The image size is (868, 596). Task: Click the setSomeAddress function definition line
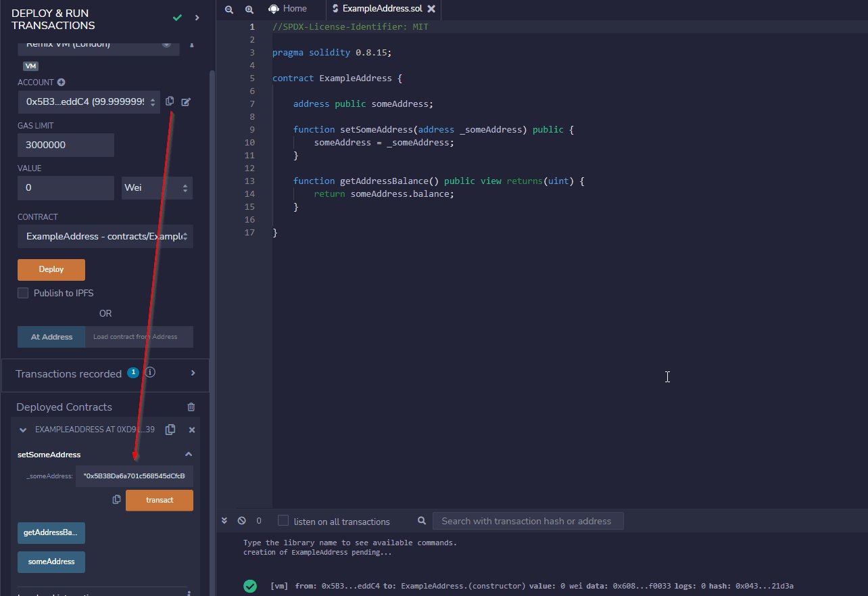tap(433, 129)
